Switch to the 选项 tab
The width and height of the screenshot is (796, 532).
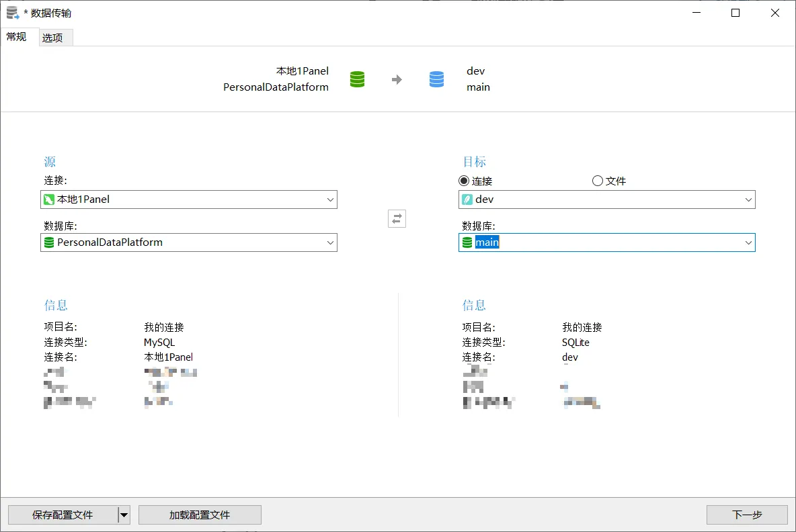pos(52,38)
